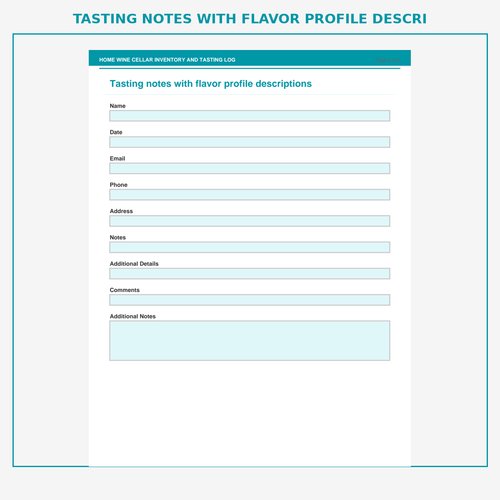Screen dimensions: 500x500
Task: Click the large uppercase title at top
Action: pyautogui.click(x=250, y=19)
